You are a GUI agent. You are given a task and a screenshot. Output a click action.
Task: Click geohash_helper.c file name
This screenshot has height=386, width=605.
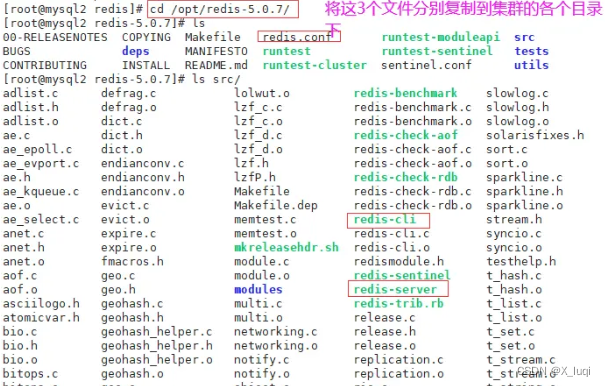[x=157, y=332]
